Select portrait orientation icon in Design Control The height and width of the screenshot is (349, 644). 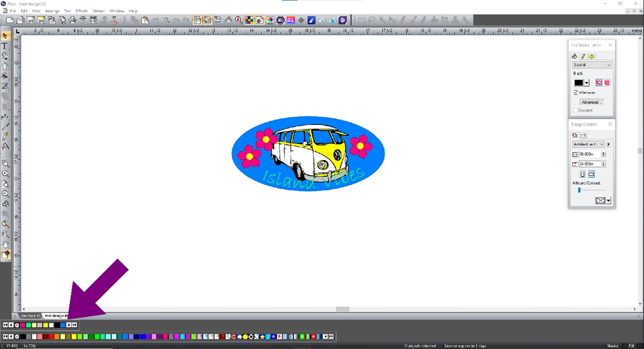(x=583, y=174)
